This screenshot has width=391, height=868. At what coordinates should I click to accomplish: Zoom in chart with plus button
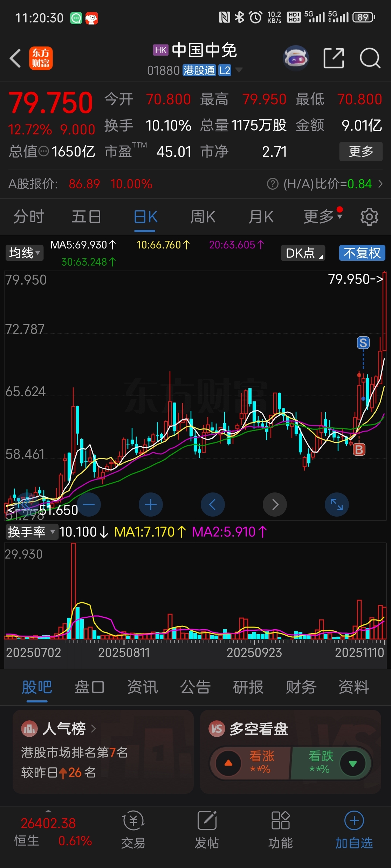151,504
